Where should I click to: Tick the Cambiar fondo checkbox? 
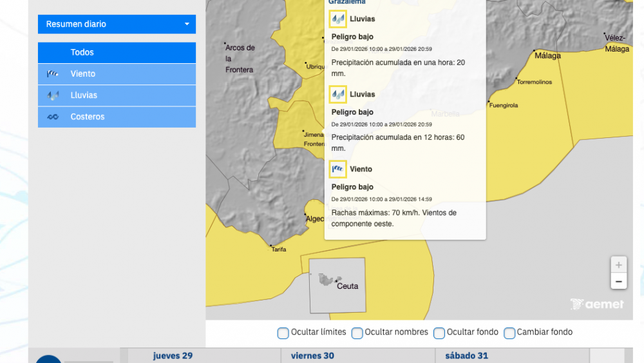click(509, 333)
